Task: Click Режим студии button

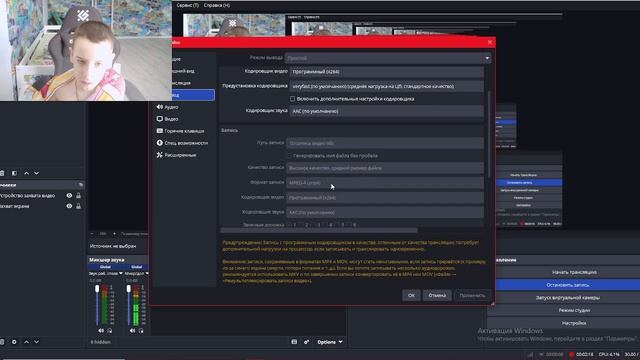Action: point(574,310)
